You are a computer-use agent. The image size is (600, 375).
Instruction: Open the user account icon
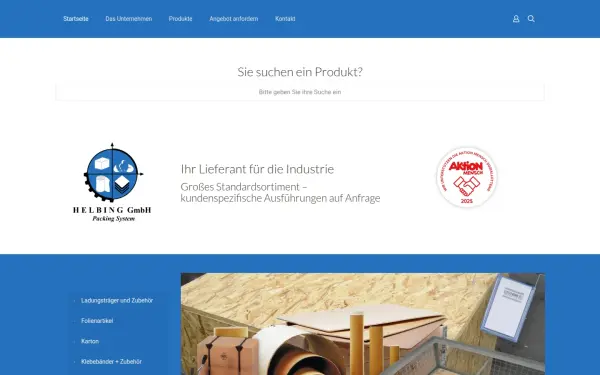516,19
